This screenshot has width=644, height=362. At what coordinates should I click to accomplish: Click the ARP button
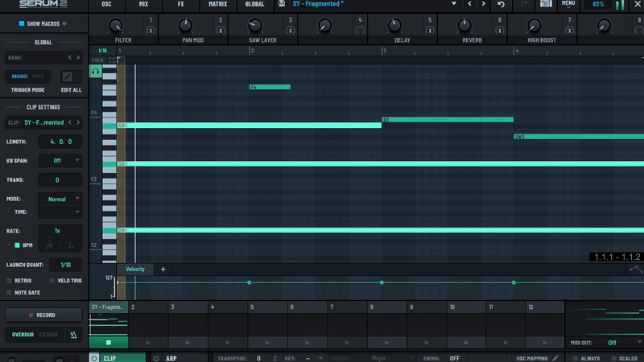pos(171,358)
